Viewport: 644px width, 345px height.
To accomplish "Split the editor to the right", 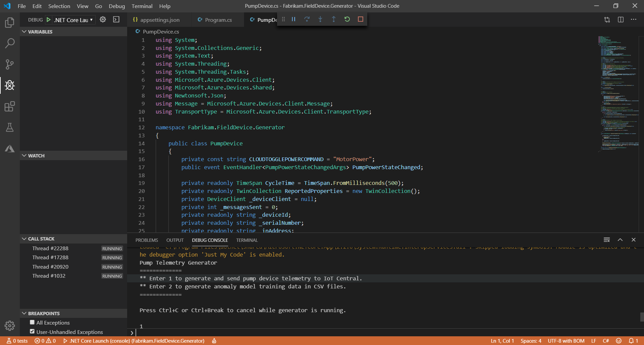I will (621, 20).
